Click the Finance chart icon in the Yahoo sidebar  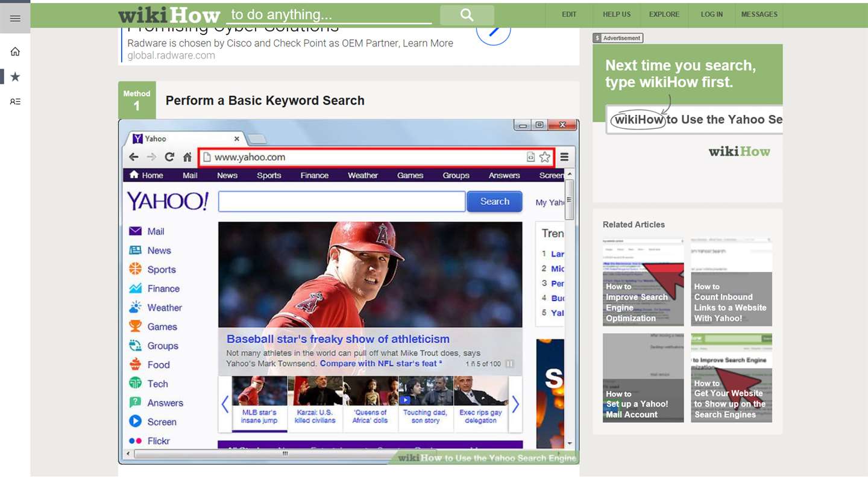tap(136, 288)
